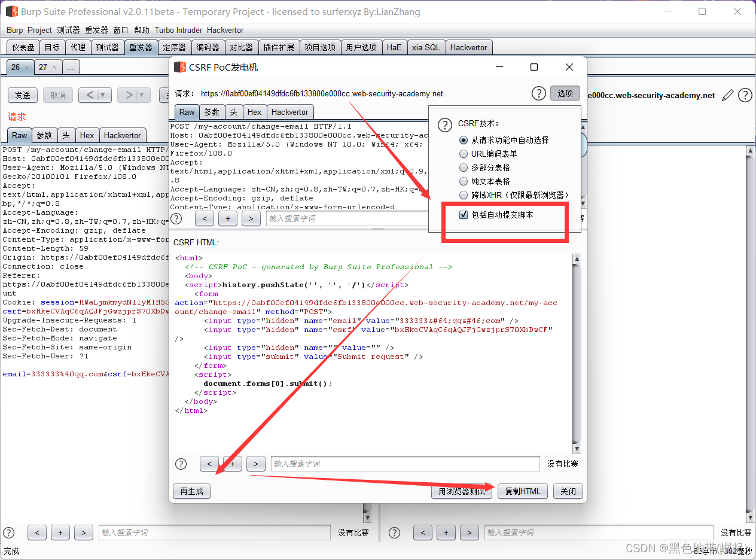Select 多部分表格 radio option
Screen dimensions: 756x560
463,168
